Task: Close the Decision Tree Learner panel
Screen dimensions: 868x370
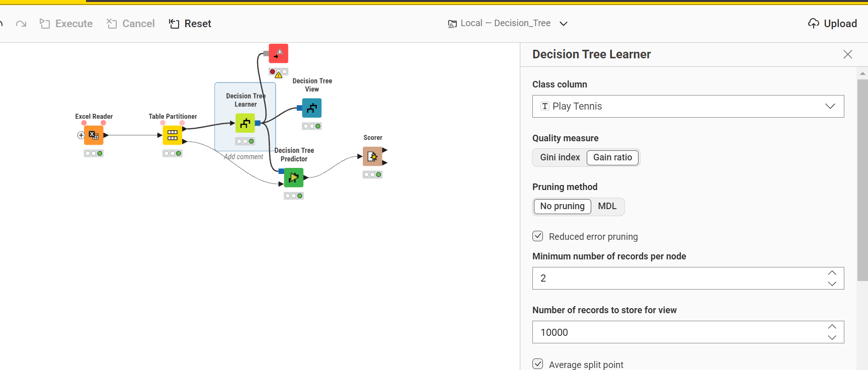Action: pyautogui.click(x=848, y=54)
